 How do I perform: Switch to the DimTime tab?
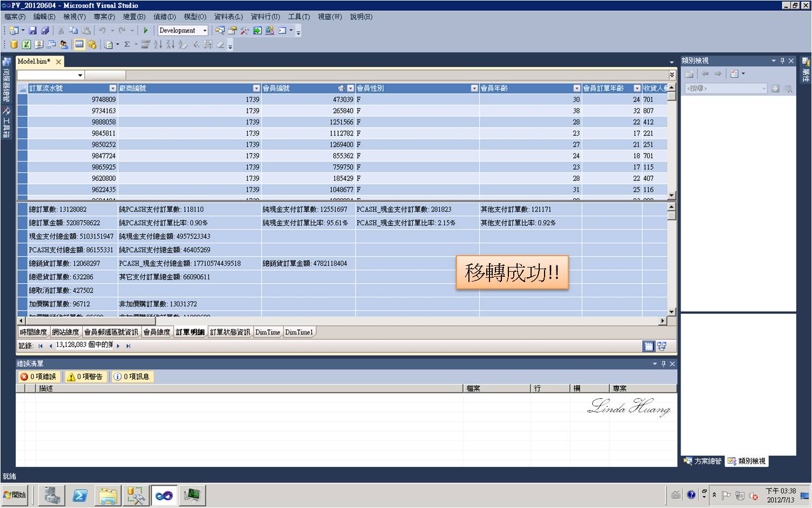pos(268,332)
